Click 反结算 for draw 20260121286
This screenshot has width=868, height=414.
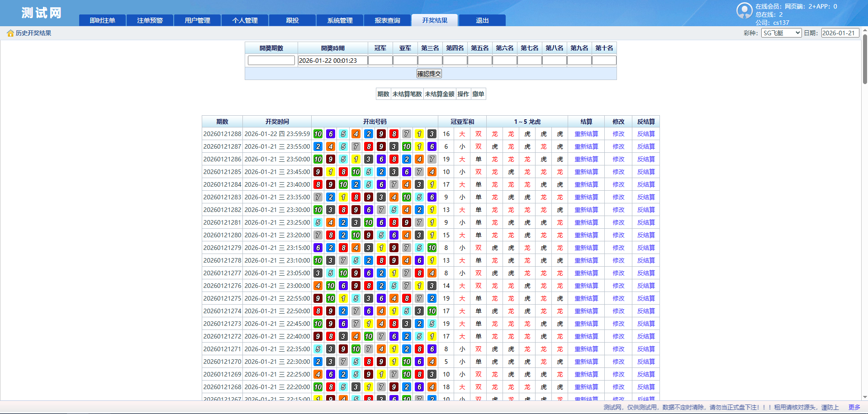[x=646, y=159]
